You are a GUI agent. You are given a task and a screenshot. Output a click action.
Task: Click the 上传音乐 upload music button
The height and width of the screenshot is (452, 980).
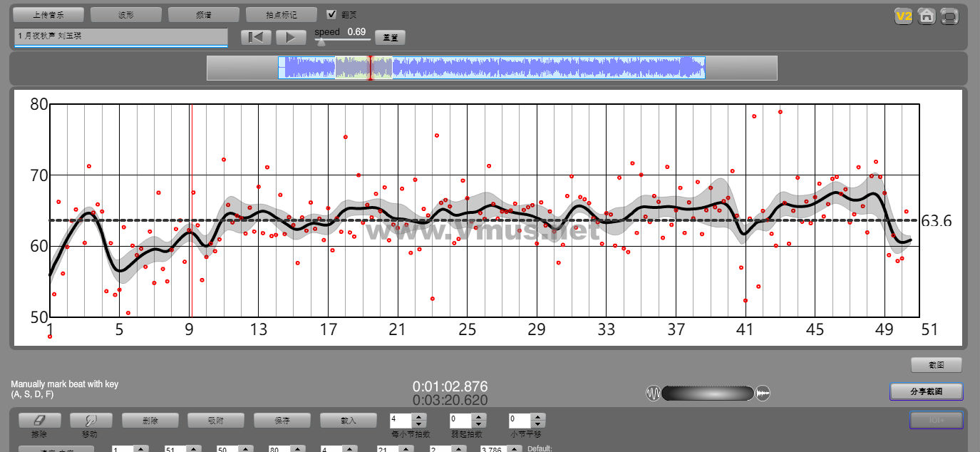coord(48,14)
